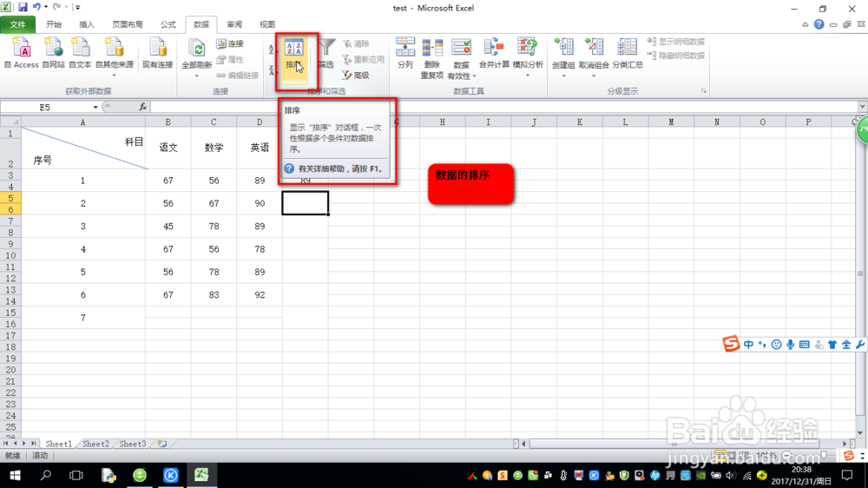The width and height of the screenshot is (868, 488).
Task: Switch to Review (审阅) tab
Action: click(x=234, y=24)
